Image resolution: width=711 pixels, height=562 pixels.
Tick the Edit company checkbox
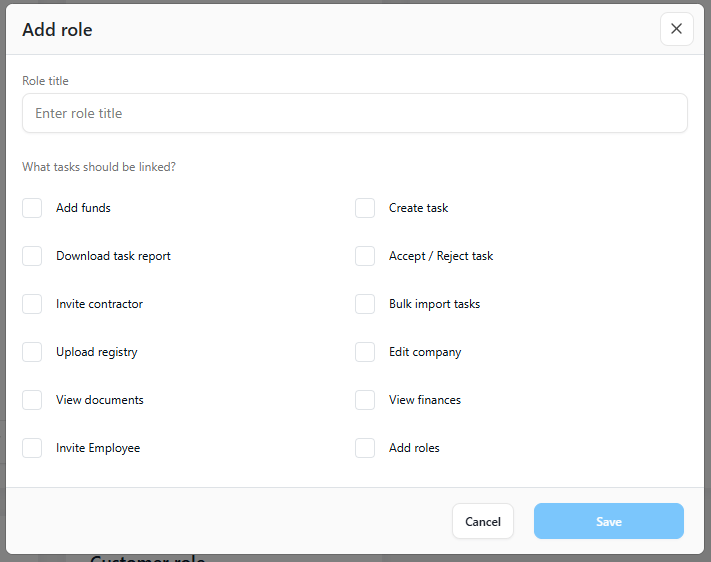point(365,352)
